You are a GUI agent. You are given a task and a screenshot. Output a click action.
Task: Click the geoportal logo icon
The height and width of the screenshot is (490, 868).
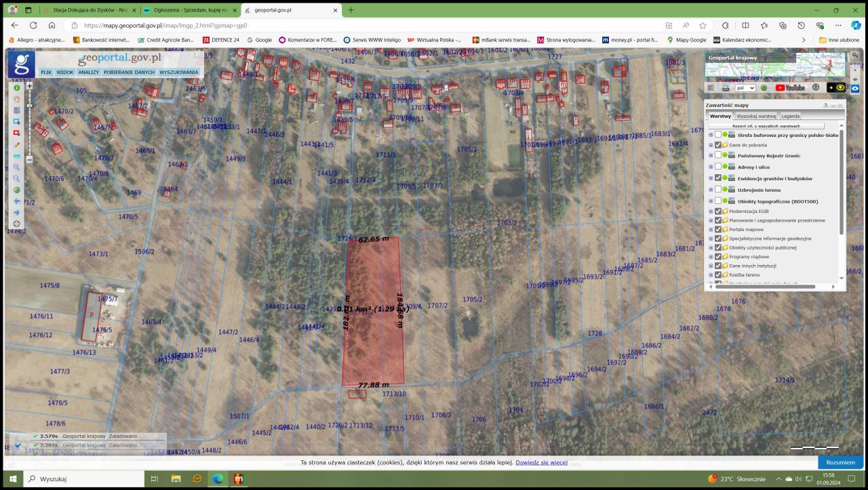click(22, 64)
